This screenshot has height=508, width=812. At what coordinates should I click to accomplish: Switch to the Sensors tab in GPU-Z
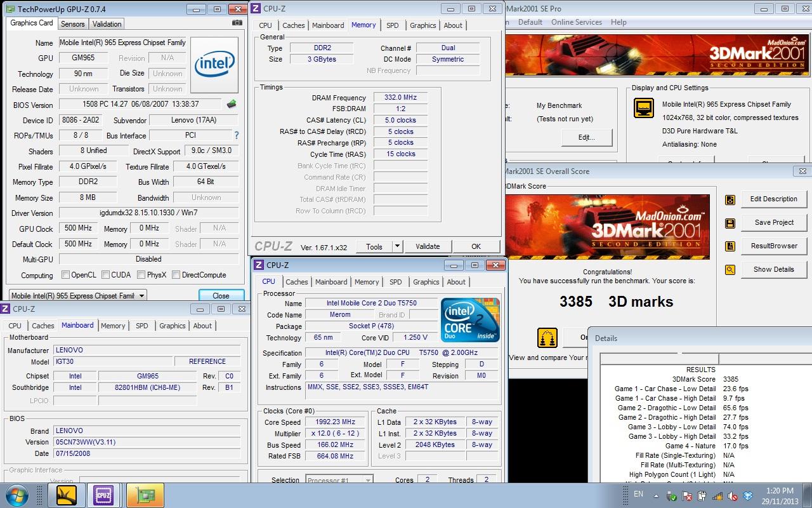click(x=72, y=23)
